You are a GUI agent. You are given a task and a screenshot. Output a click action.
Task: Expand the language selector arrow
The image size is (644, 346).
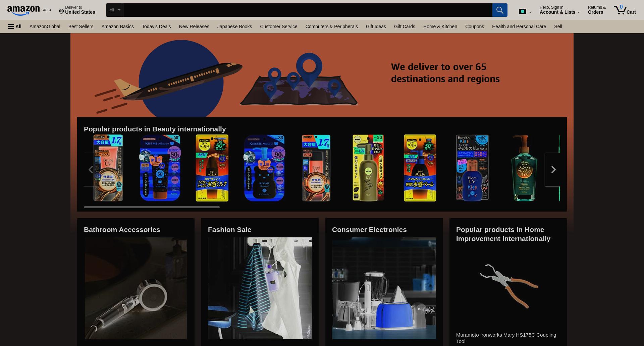530,12
